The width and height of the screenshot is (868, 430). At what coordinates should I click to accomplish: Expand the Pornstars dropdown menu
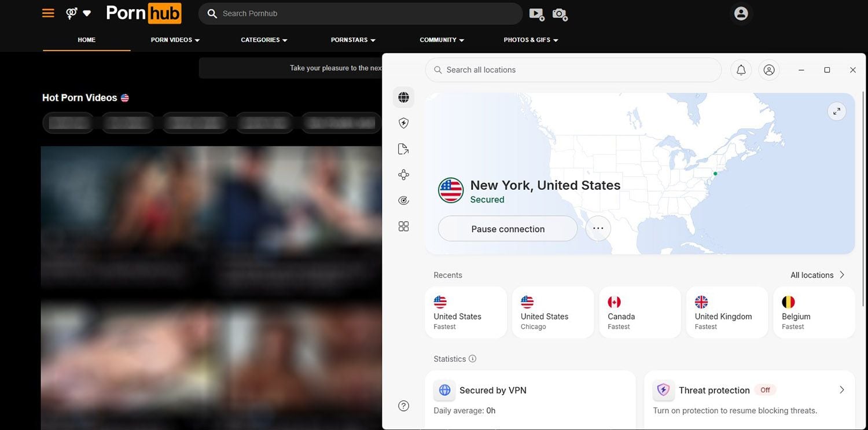(x=353, y=40)
